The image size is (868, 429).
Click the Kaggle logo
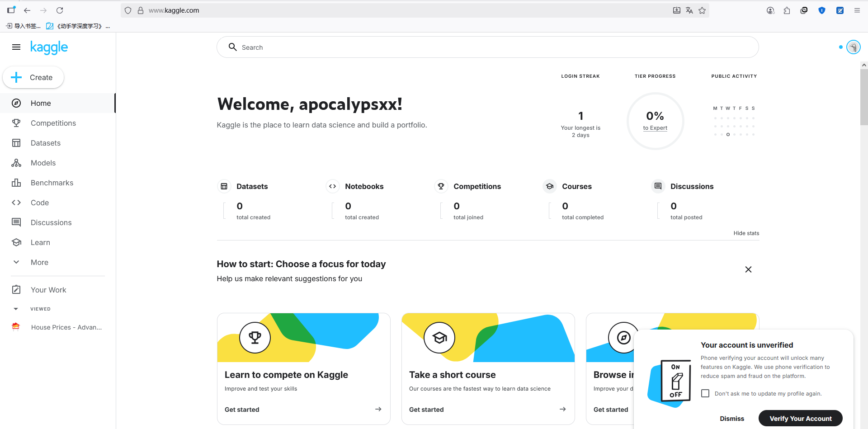point(49,47)
